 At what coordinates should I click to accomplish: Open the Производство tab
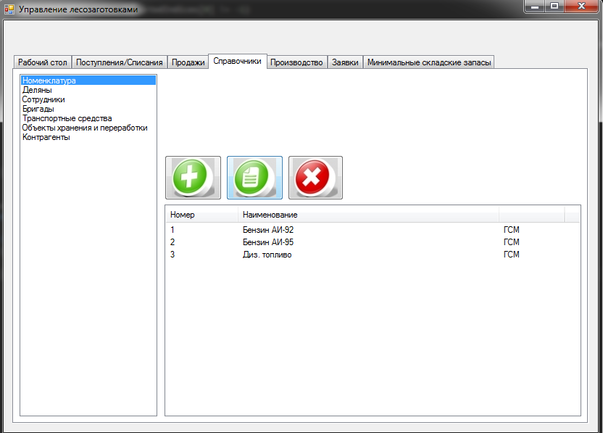click(297, 62)
